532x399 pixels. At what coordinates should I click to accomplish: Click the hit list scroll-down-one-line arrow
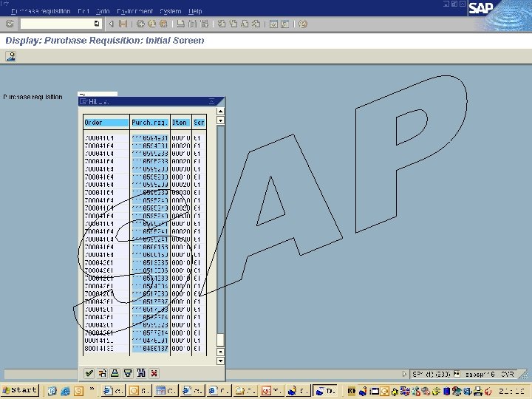(220, 352)
